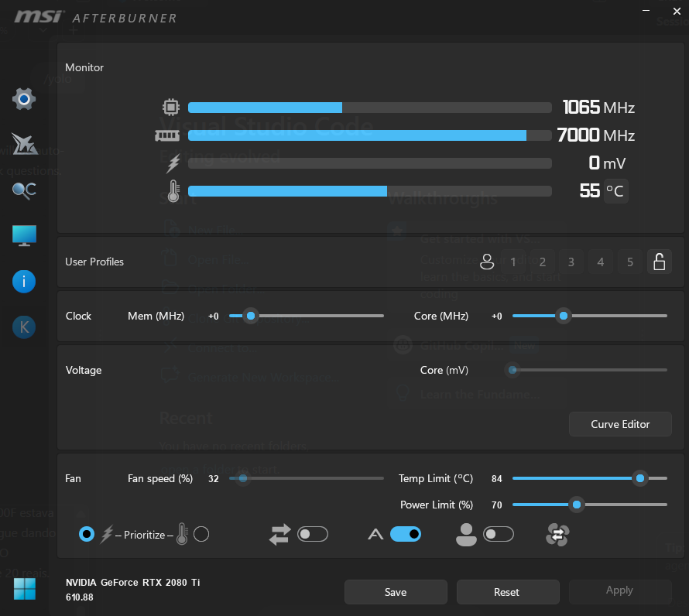Click the Power Limit (%) slider

(x=590, y=505)
